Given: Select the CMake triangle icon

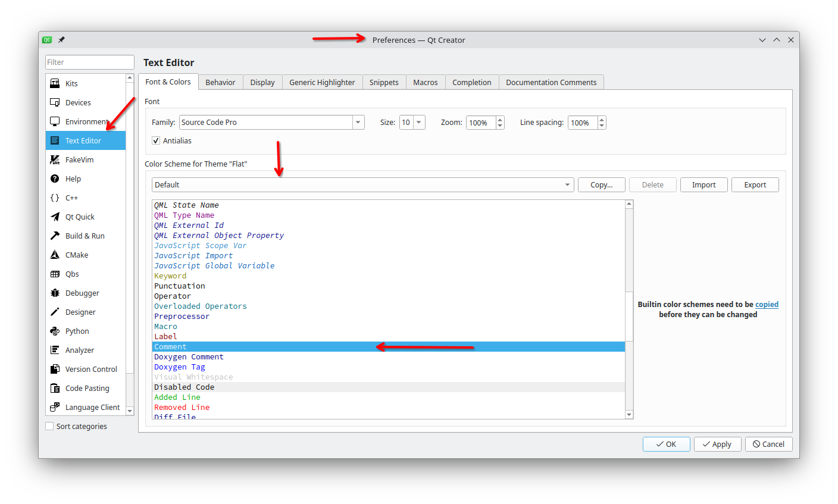Looking at the screenshot, I should coord(55,255).
